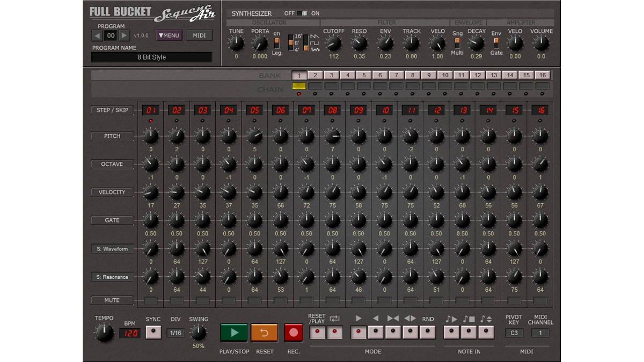Enable note-in stop mode button
This screenshot has width=644, height=362.
point(469,333)
